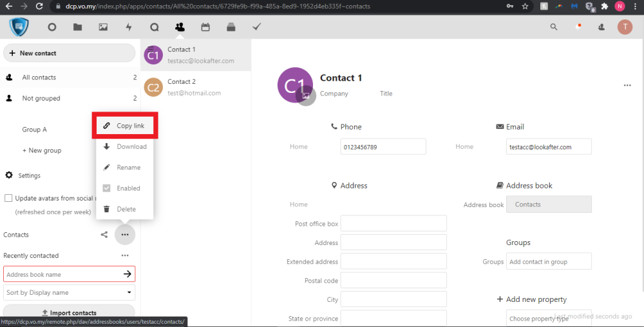644x327 pixels.
Task: Click the Contact 1 avatar picture icon
Action: 307,95
